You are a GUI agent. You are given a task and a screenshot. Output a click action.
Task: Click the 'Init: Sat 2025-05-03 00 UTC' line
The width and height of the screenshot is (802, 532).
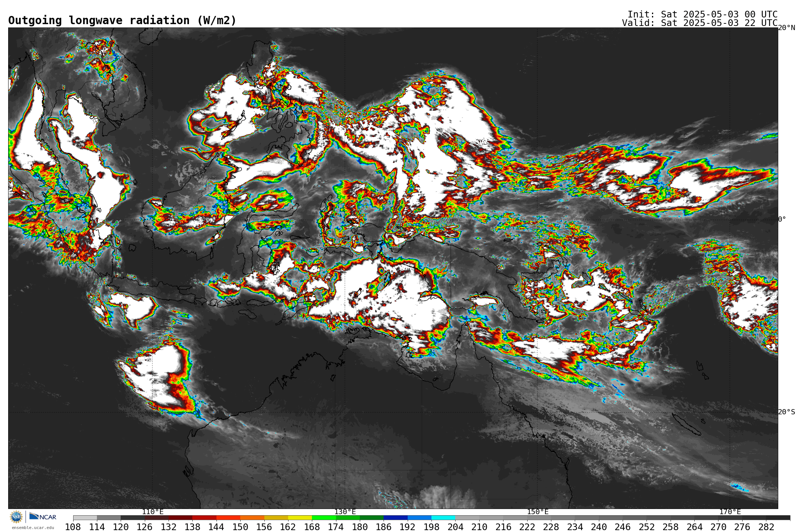[x=702, y=14]
